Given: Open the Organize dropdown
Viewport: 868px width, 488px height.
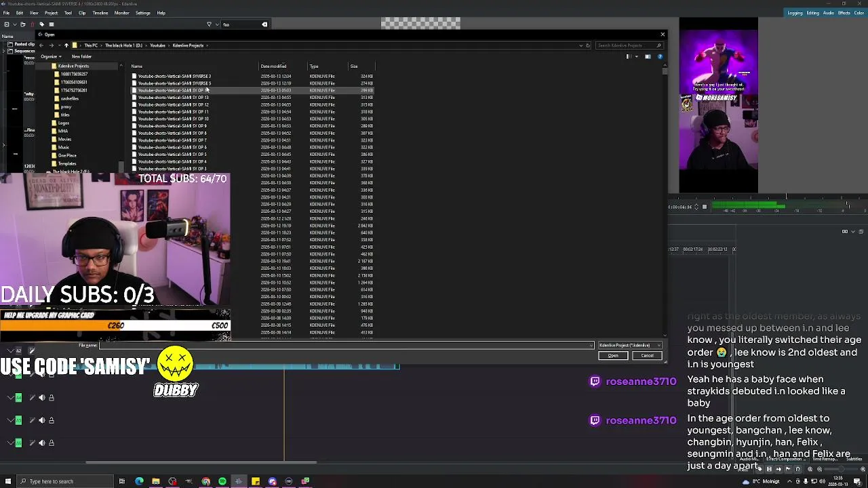Looking at the screenshot, I should pos(51,56).
